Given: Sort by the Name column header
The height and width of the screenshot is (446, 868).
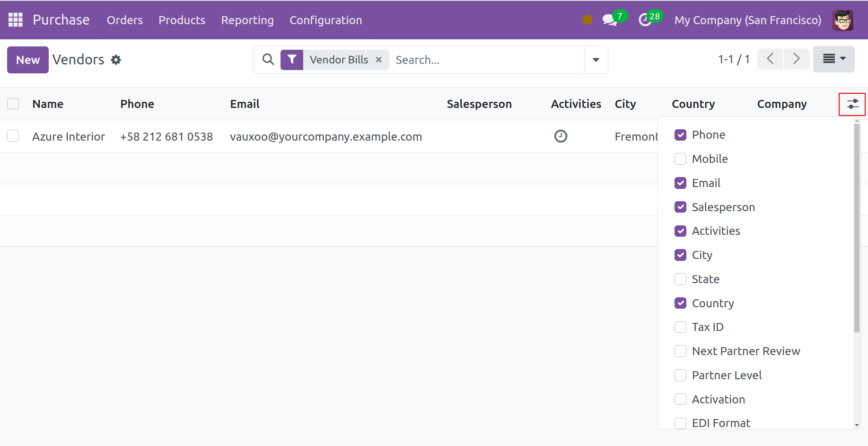Looking at the screenshot, I should [x=48, y=104].
